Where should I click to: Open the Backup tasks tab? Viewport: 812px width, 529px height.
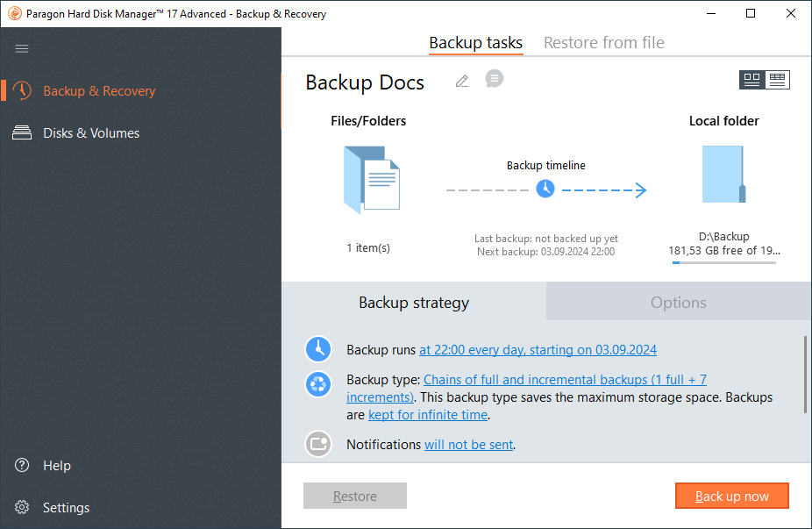pyautogui.click(x=476, y=42)
